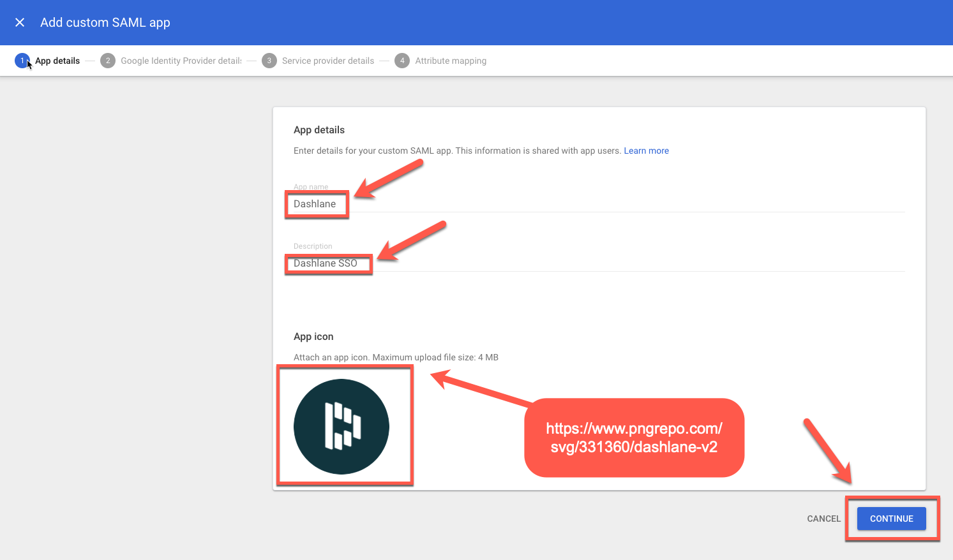Select step 4 number circle
This screenshot has height=560, width=953.
(402, 61)
